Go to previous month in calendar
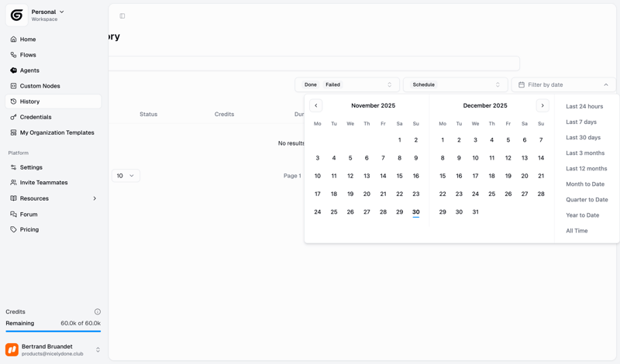Viewport: 620px width, 364px height. [316, 105]
